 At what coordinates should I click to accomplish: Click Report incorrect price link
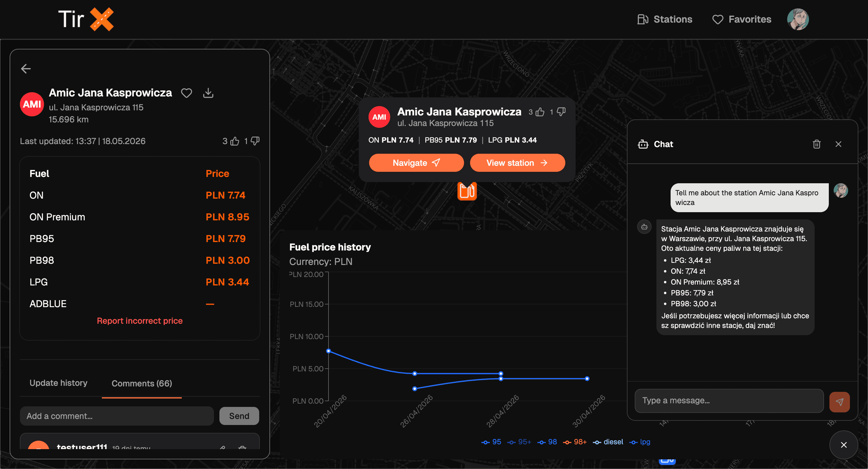click(x=140, y=321)
